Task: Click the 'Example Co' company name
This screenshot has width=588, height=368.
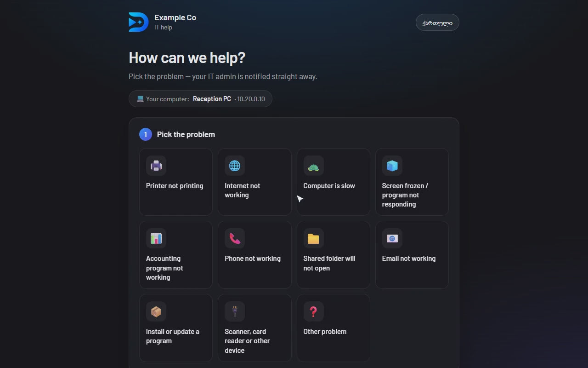Action: (x=175, y=17)
